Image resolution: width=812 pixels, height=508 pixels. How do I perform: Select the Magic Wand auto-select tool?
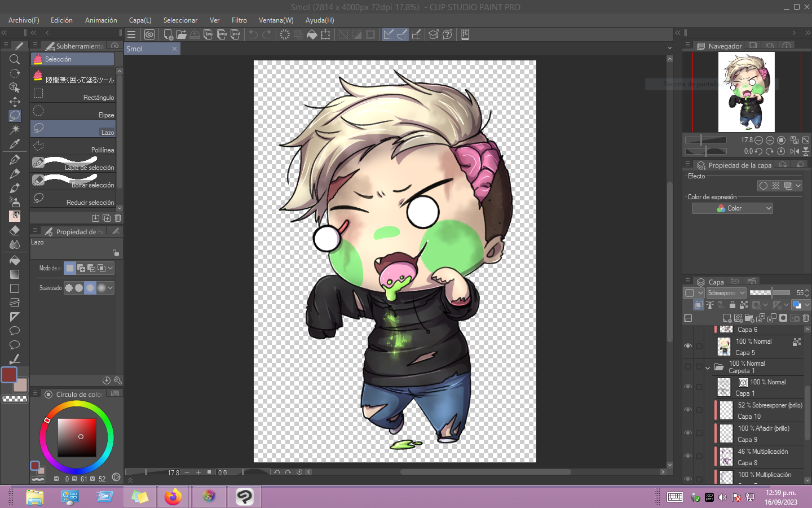pos(15,130)
